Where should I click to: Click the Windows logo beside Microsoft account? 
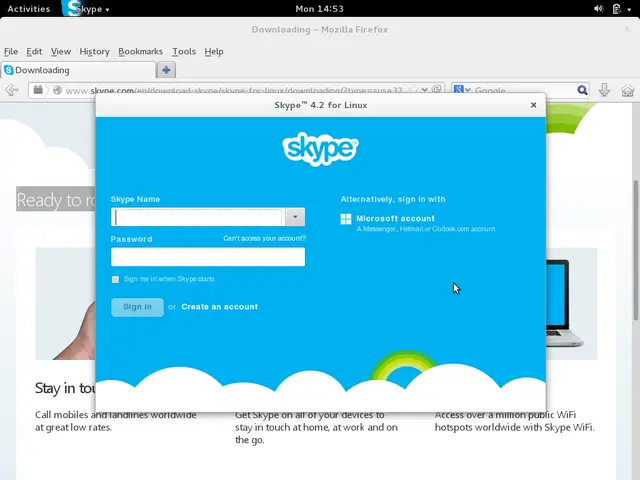click(346, 219)
